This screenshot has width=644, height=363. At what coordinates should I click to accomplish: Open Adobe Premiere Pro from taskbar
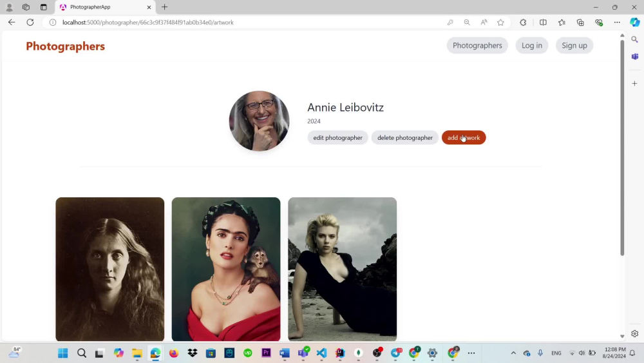pyautogui.click(x=266, y=353)
